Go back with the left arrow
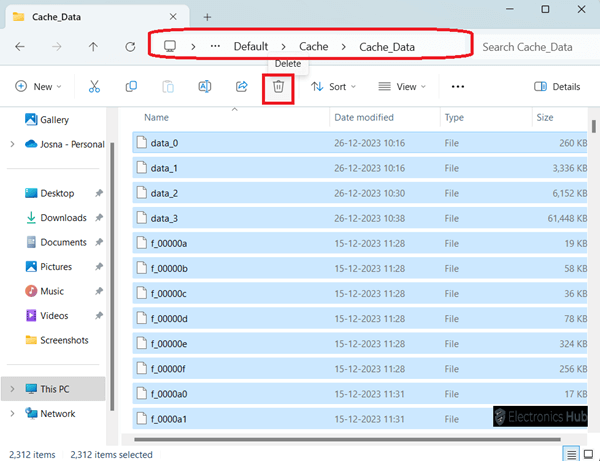Viewport: 600px width, 461px height. 20,47
